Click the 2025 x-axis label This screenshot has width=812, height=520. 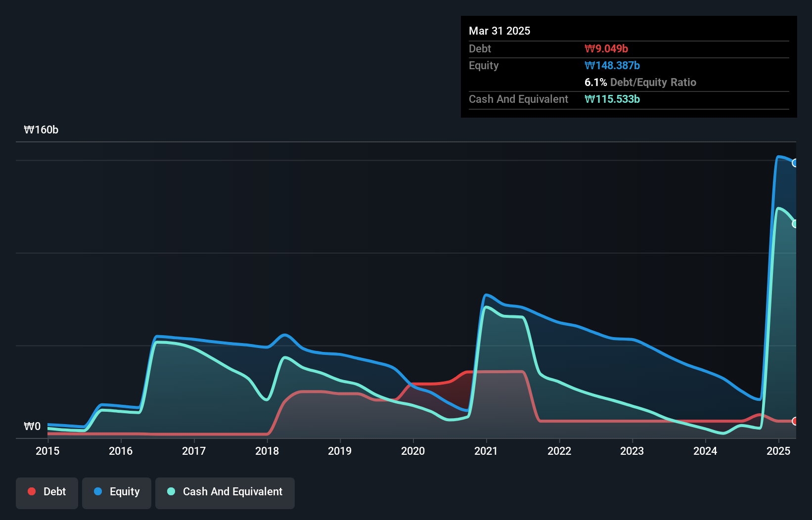click(778, 451)
